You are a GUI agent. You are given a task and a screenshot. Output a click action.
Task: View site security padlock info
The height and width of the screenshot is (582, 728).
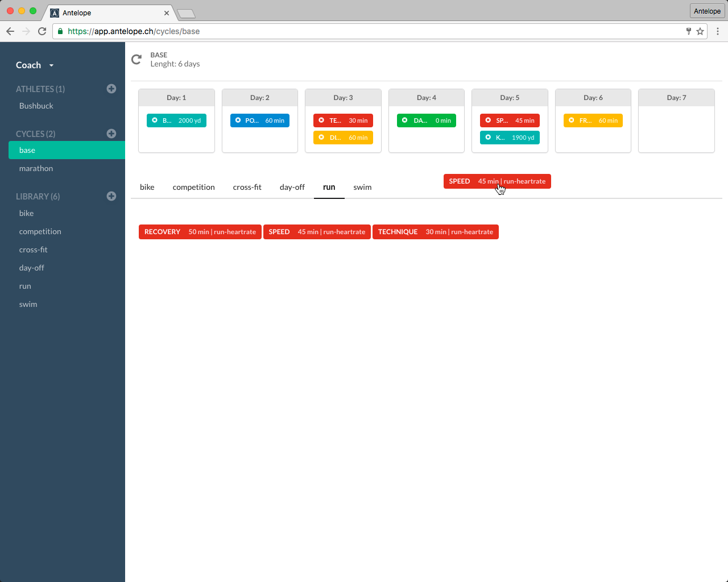[x=60, y=31]
